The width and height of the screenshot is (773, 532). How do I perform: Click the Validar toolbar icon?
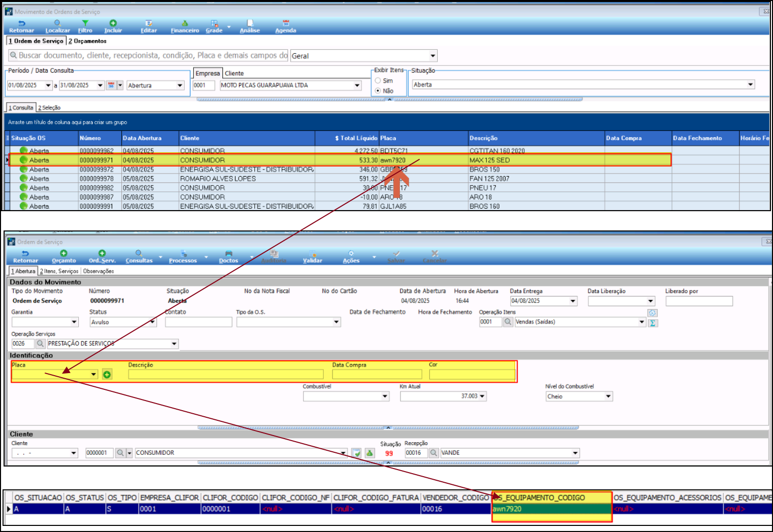click(313, 253)
